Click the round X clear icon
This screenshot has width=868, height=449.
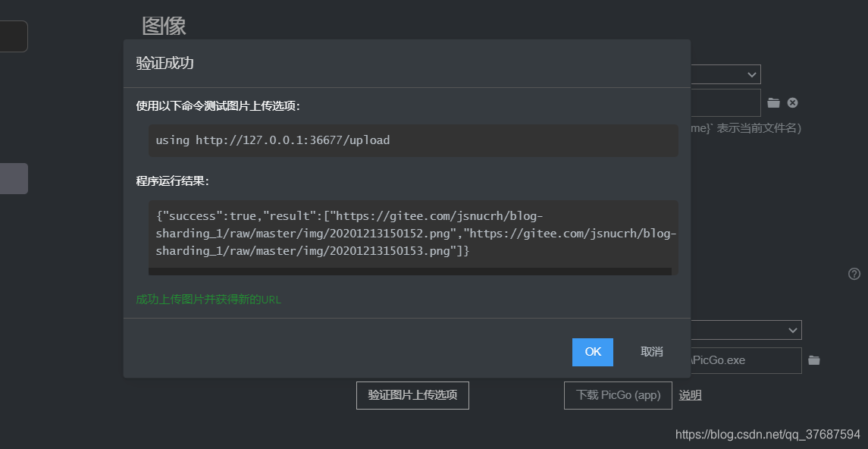point(793,102)
